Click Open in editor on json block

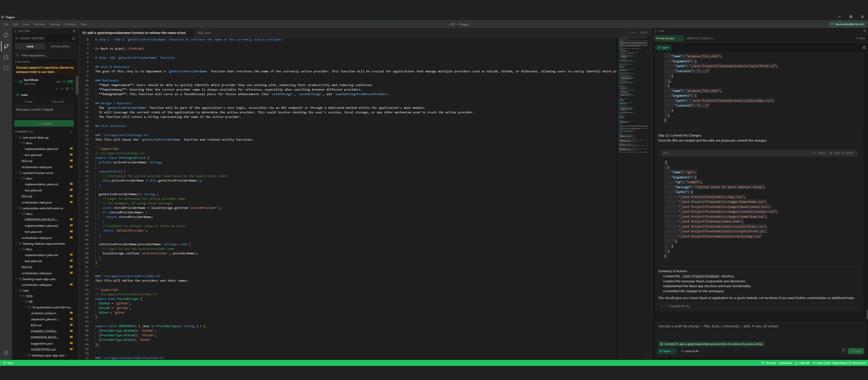pos(841,153)
